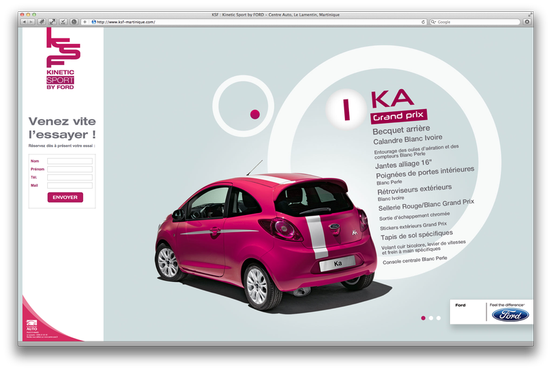Click the Tél. input field
550x369 pixels.
(x=70, y=177)
